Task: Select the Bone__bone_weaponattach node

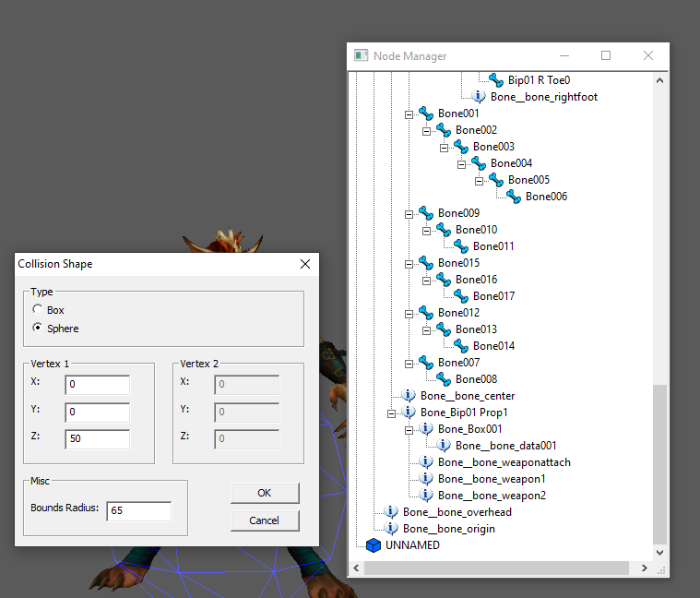Action: pos(504,462)
